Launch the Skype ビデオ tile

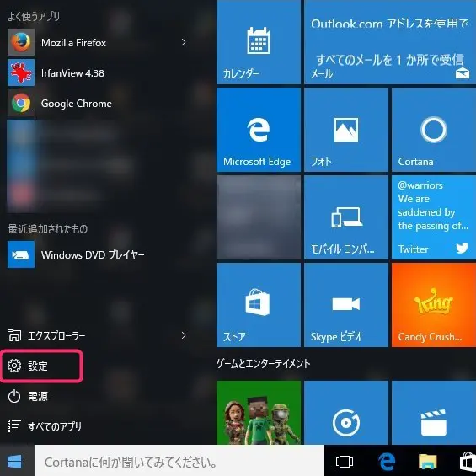tap(346, 305)
